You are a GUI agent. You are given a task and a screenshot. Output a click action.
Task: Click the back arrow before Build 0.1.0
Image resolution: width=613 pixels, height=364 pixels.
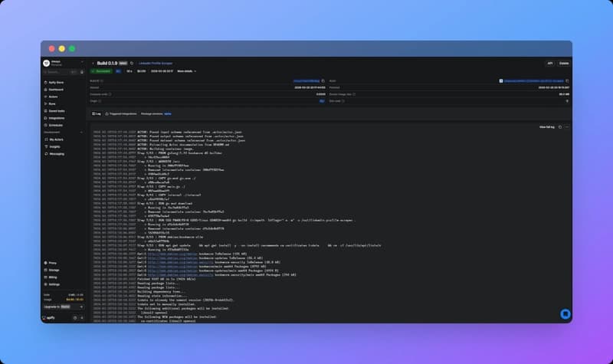[x=93, y=64]
